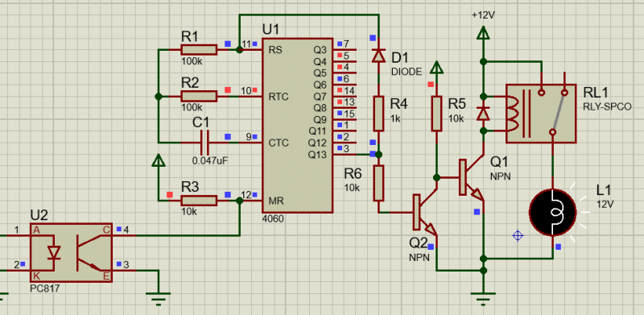Click the relay flyback diode symbol

pyautogui.click(x=483, y=113)
